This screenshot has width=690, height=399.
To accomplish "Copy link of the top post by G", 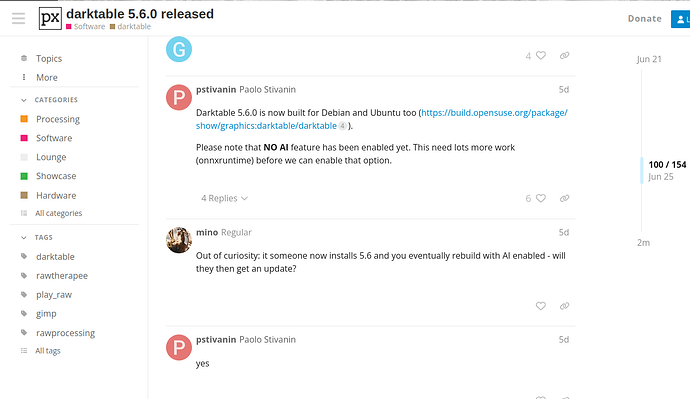I will [564, 55].
